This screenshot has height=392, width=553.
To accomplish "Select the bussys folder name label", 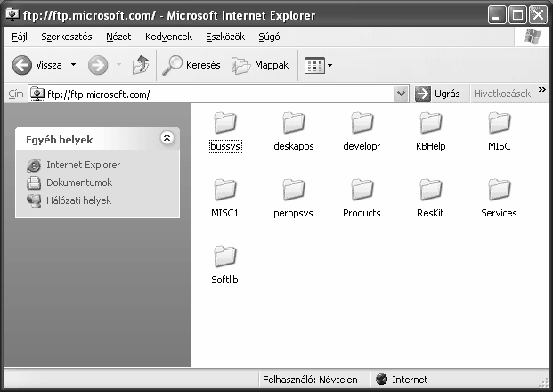I will (225, 146).
